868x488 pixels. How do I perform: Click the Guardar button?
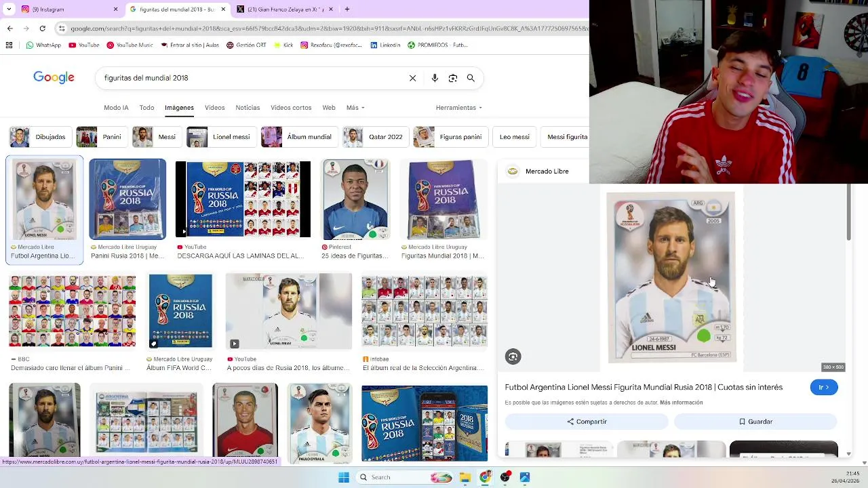755,422
